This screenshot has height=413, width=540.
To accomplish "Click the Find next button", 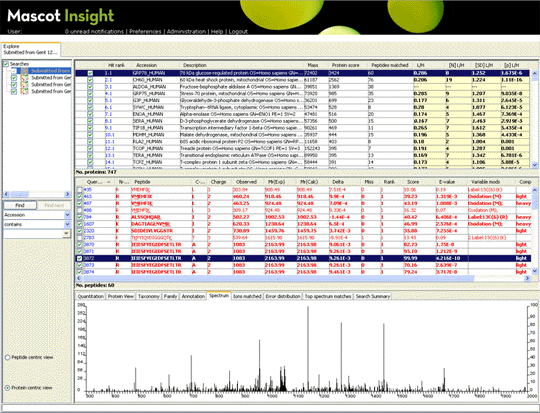I will (x=54, y=205).
